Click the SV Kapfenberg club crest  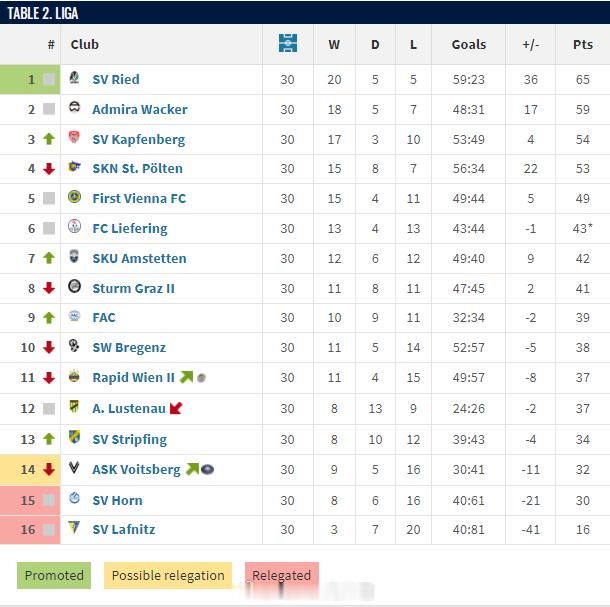click(x=74, y=137)
